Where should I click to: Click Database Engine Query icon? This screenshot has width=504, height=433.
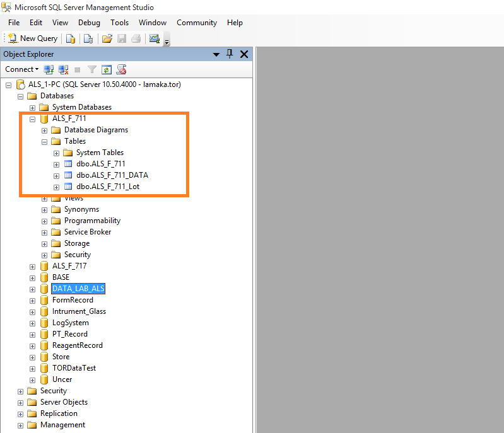[71, 39]
